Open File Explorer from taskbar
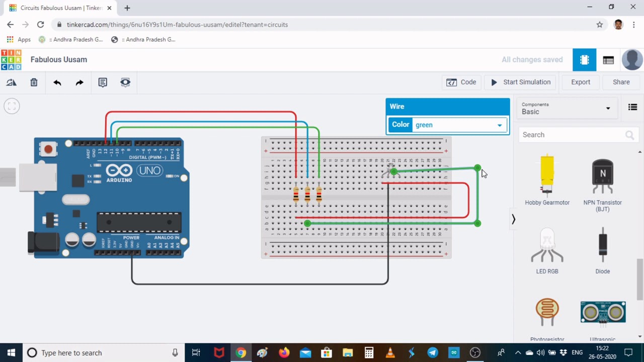This screenshot has height=362, width=644. (348, 352)
